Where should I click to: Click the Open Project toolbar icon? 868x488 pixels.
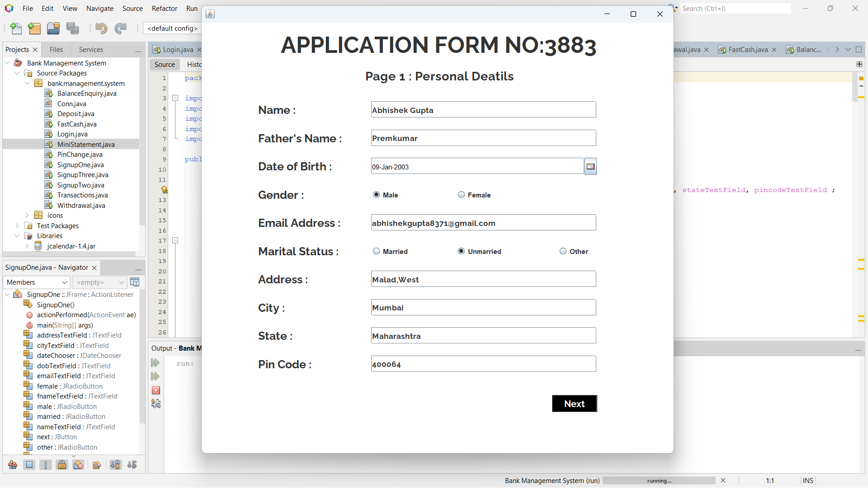[53, 28]
